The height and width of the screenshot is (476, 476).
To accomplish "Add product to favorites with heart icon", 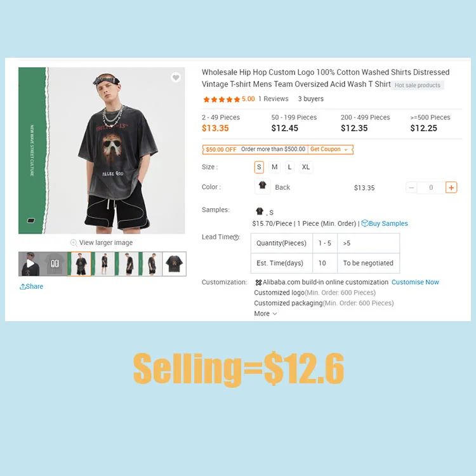I will [176, 77].
